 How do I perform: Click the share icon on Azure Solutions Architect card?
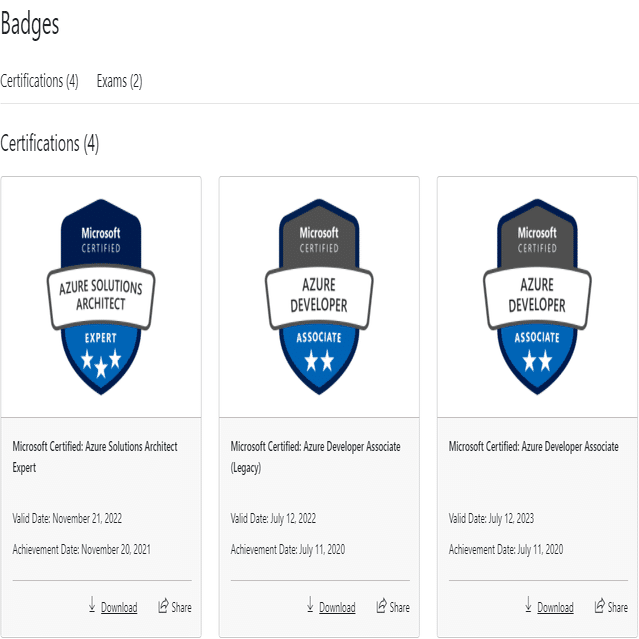163,606
